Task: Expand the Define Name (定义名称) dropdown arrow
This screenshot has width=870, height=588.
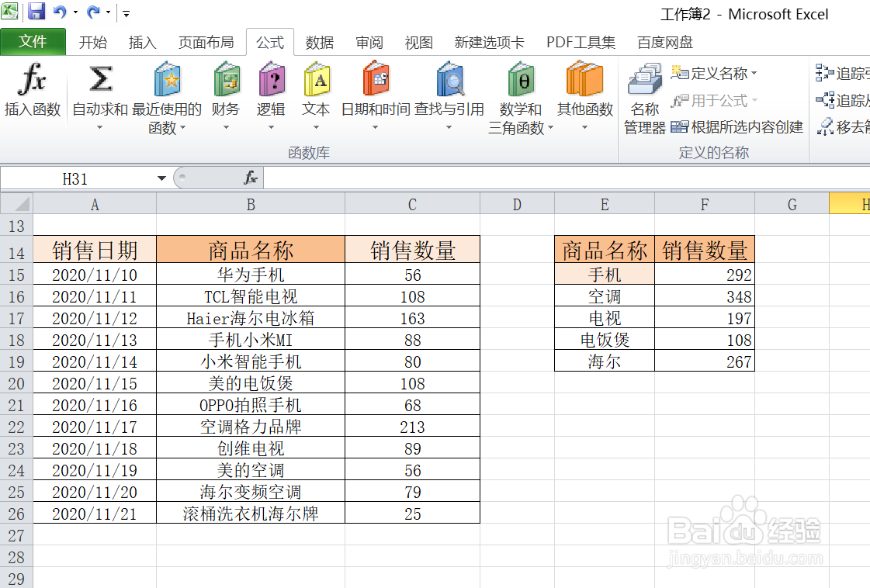Action: coord(754,73)
